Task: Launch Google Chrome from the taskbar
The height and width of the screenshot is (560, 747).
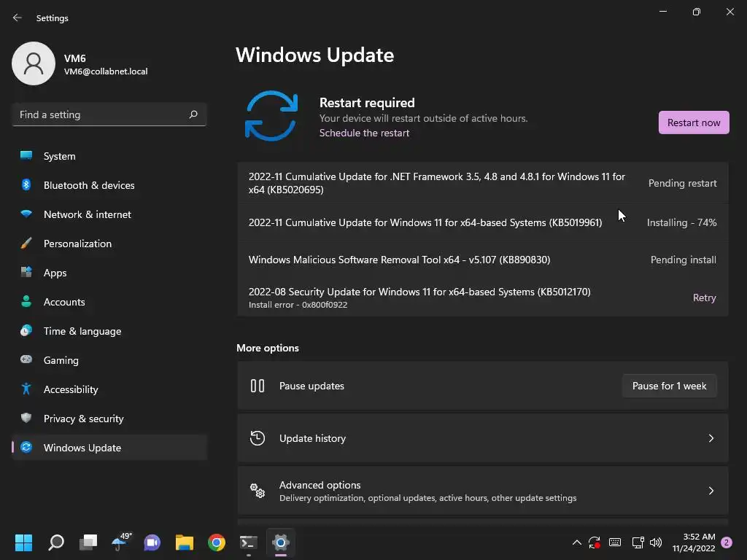Action: (x=216, y=542)
